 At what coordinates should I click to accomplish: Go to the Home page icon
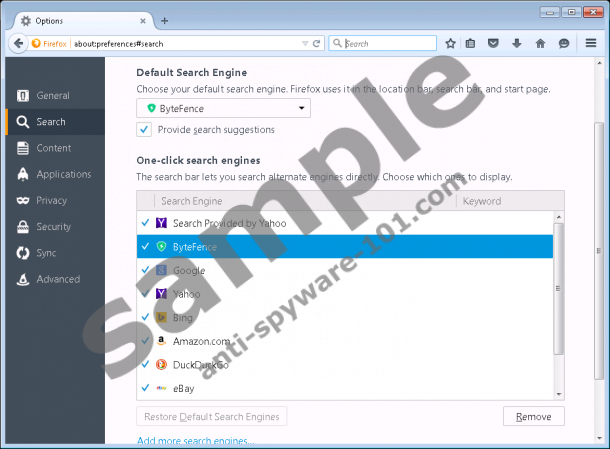click(540, 43)
